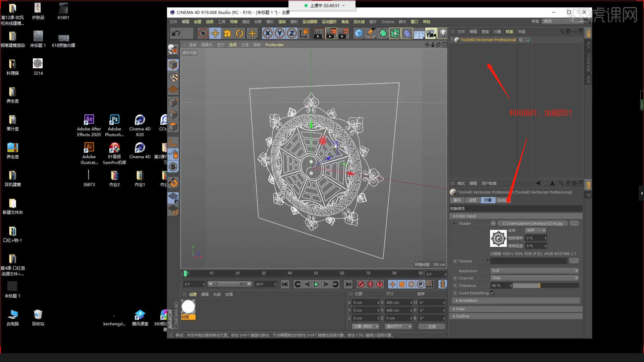Viewport: 644px width, 362px height.
Task: Click the Record Active Objects button
Action: [x=361, y=285]
